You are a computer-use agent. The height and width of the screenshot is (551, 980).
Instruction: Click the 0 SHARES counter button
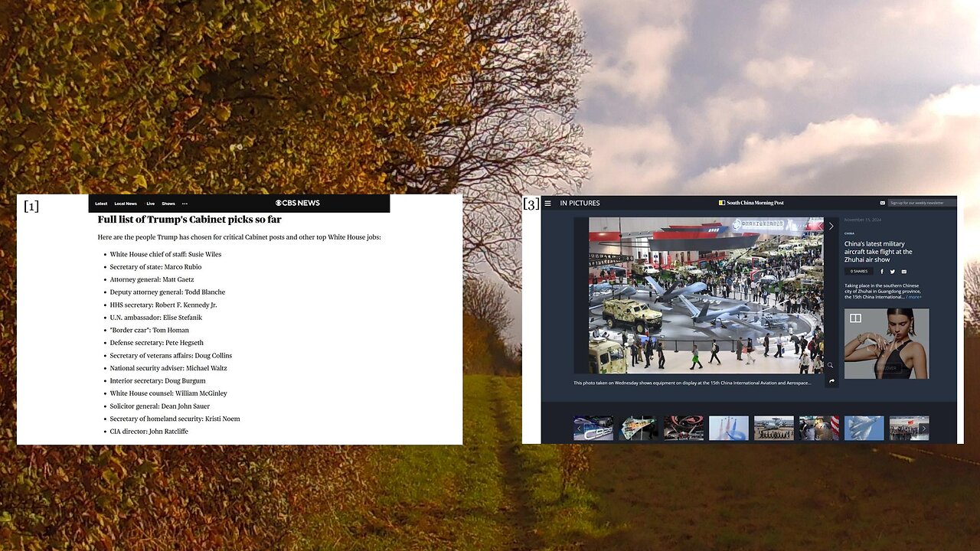[859, 271]
